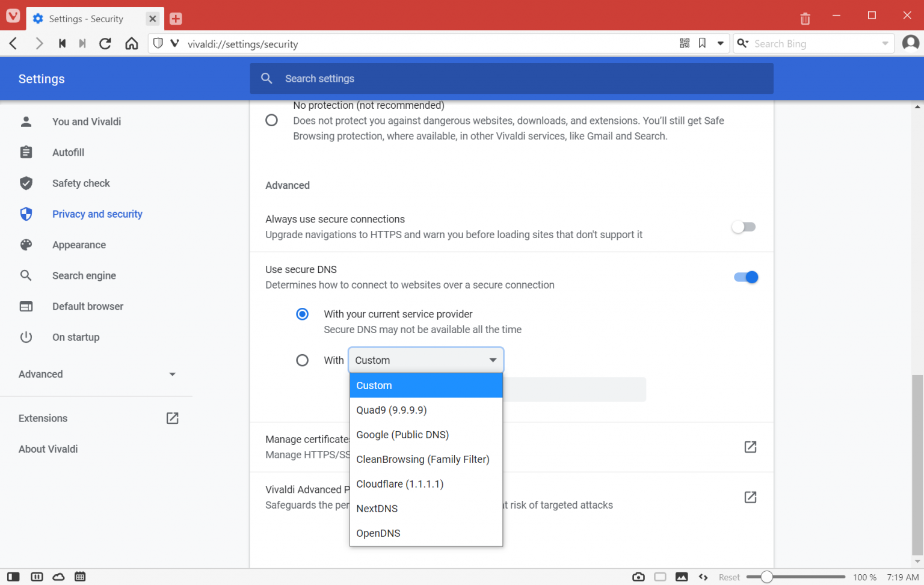Viewport: 924px width, 585px height.
Task: Toggle the side panel visibility icon
Action: (13, 577)
